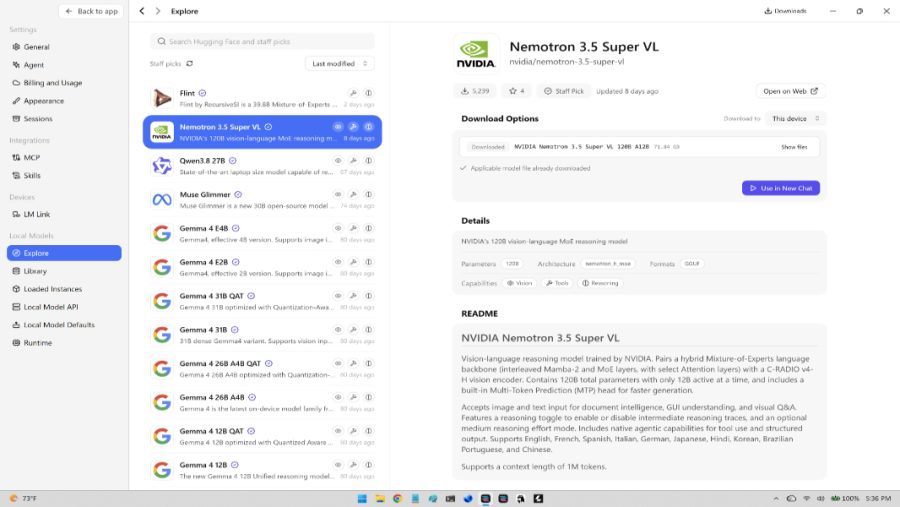Select the Gemma 4 12B QAT model
900x507 pixels.
(262, 437)
